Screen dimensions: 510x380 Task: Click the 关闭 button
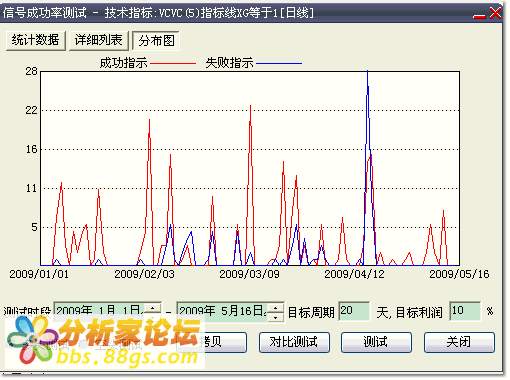pos(459,342)
